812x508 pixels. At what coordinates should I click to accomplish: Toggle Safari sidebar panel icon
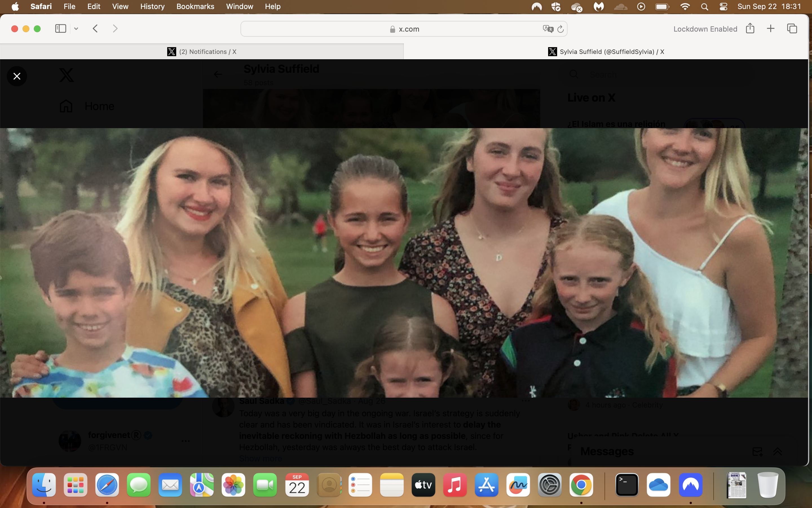click(x=60, y=29)
